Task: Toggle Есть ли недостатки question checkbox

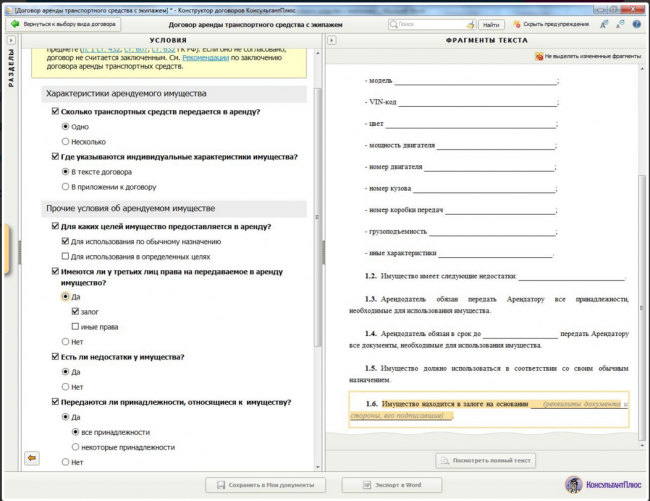Action: [55, 356]
